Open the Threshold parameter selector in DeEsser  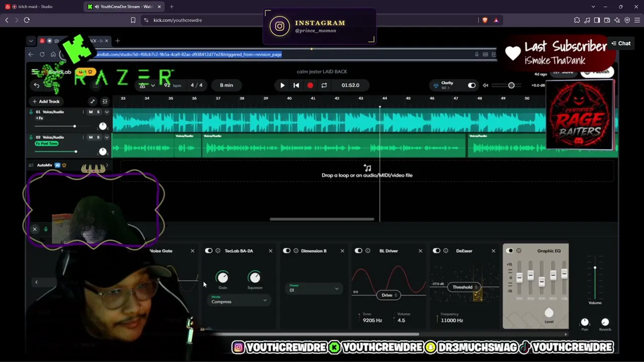pyautogui.click(x=464, y=287)
